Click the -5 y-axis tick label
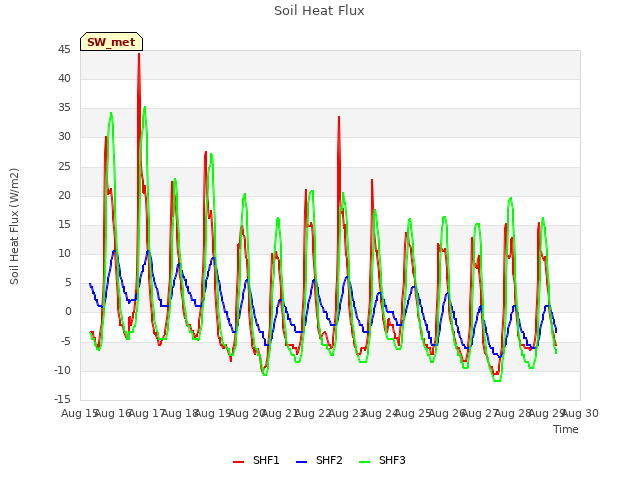 tap(64, 341)
